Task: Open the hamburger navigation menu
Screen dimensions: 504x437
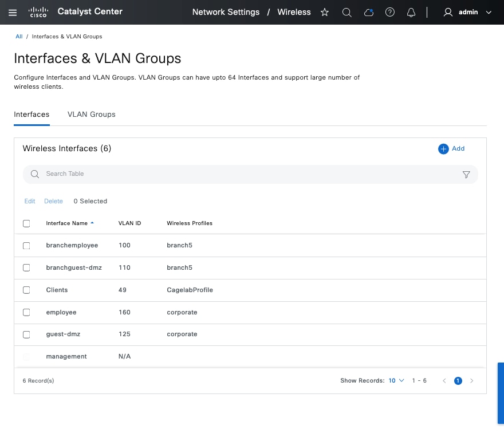Action: pyautogui.click(x=13, y=12)
